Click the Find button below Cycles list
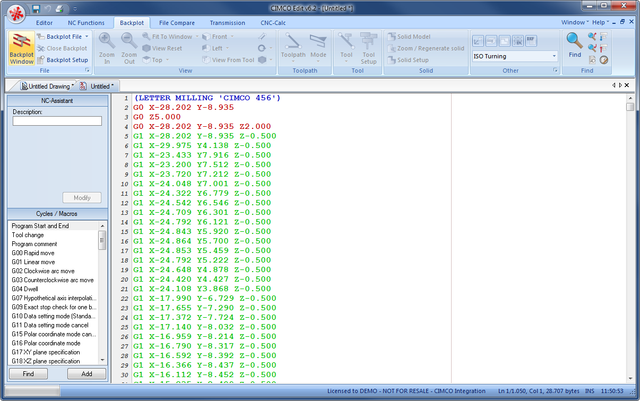640x401 pixels. 29,374
